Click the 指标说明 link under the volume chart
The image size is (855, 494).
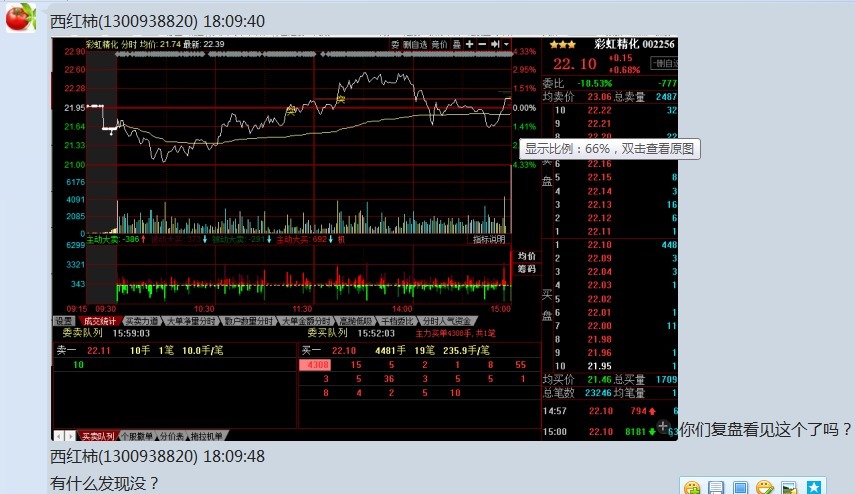tap(489, 239)
